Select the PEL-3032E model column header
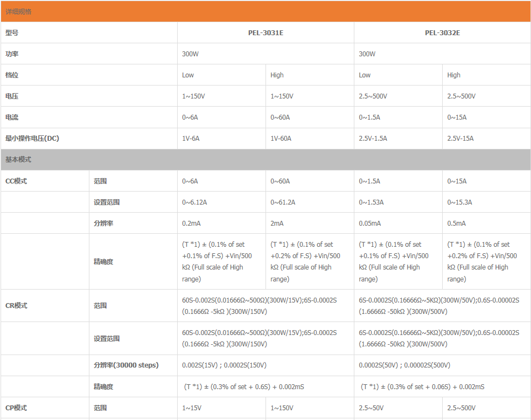531x420 pixels. tap(442, 32)
